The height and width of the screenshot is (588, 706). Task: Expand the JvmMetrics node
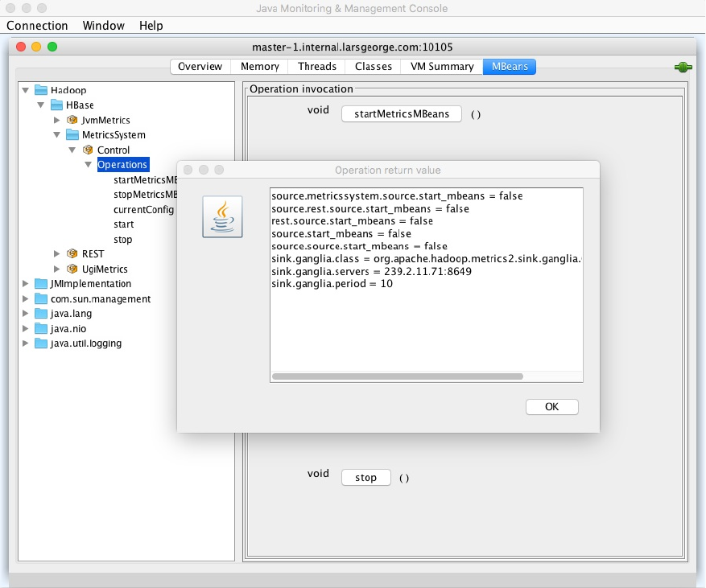pos(56,120)
